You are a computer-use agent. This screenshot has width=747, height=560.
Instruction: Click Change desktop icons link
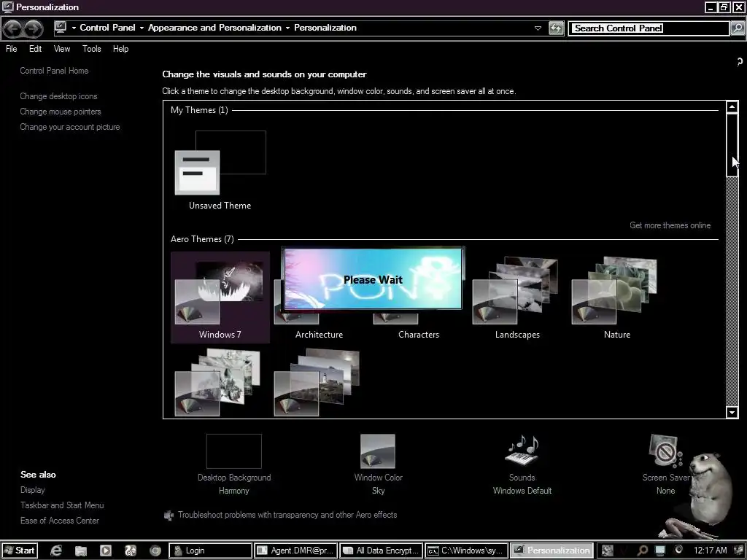click(58, 96)
